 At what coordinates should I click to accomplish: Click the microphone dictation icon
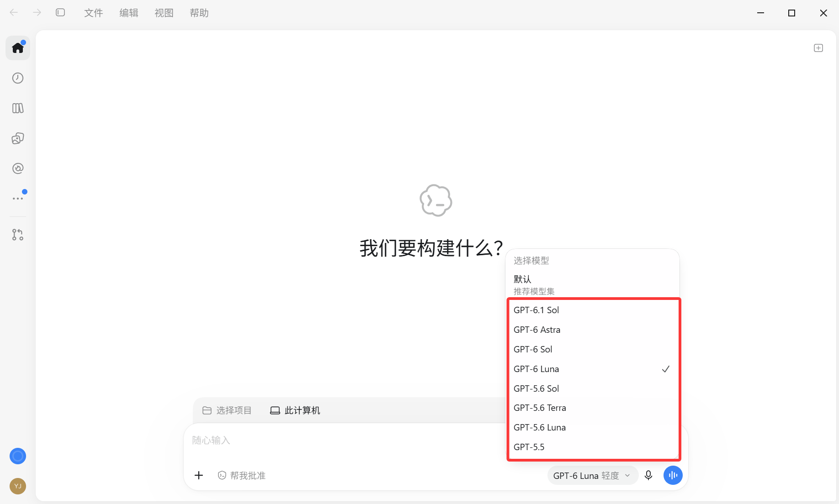[x=648, y=475]
